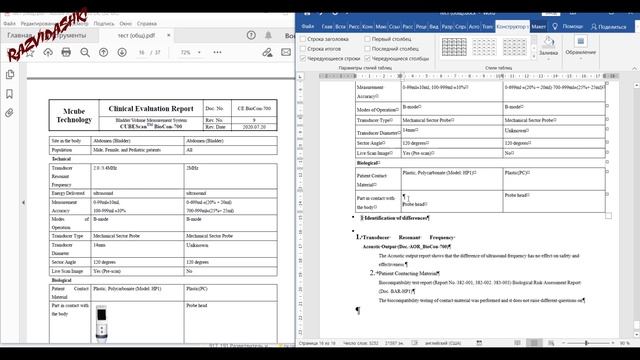Adjust Word zoom slider handle
Screen dimensions: 640x360
click(586, 343)
